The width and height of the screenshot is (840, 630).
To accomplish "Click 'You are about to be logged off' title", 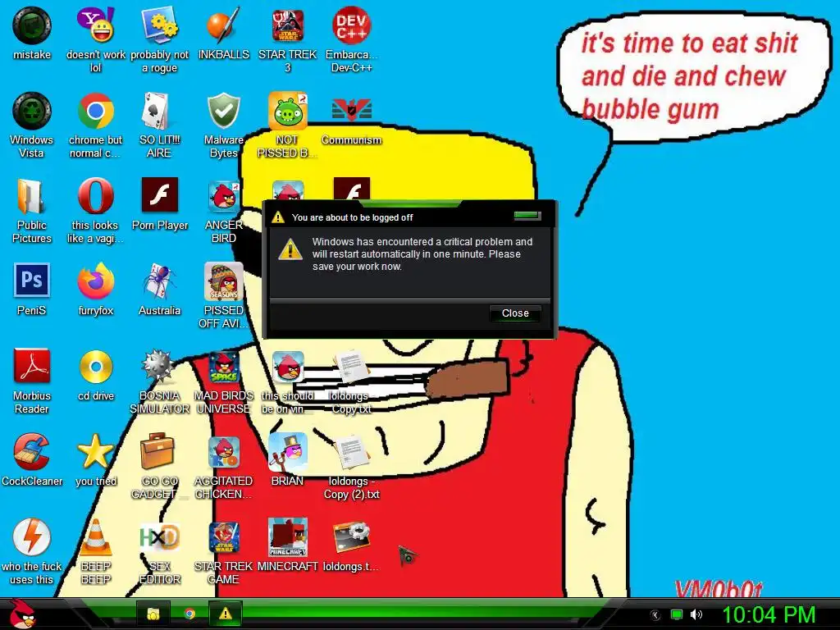I will [x=352, y=217].
